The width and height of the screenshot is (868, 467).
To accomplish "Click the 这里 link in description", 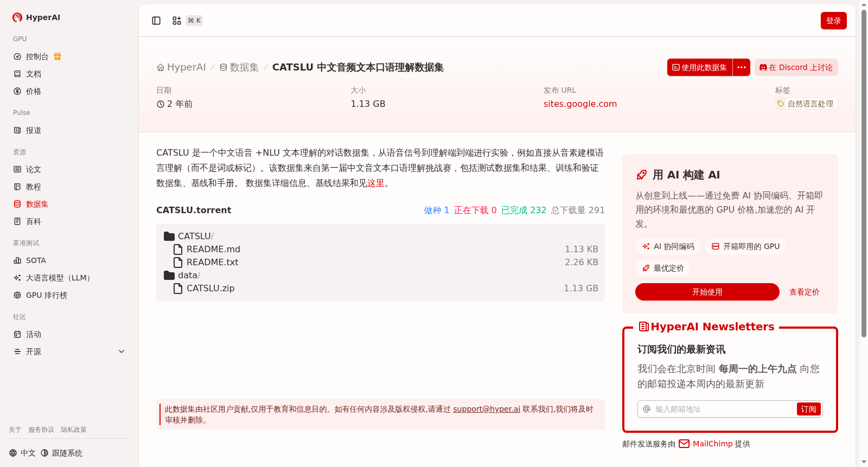I will pos(375,183).
